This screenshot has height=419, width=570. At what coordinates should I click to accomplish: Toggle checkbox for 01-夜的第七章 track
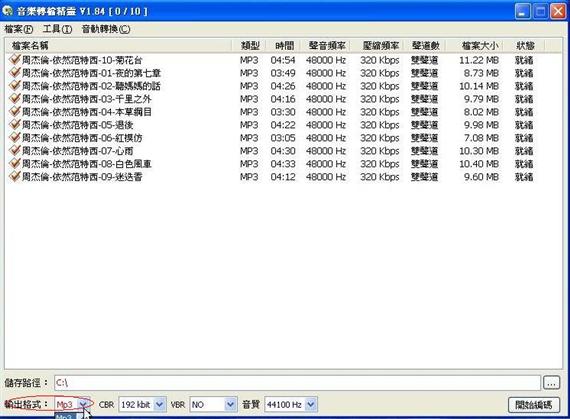[15, 72]
